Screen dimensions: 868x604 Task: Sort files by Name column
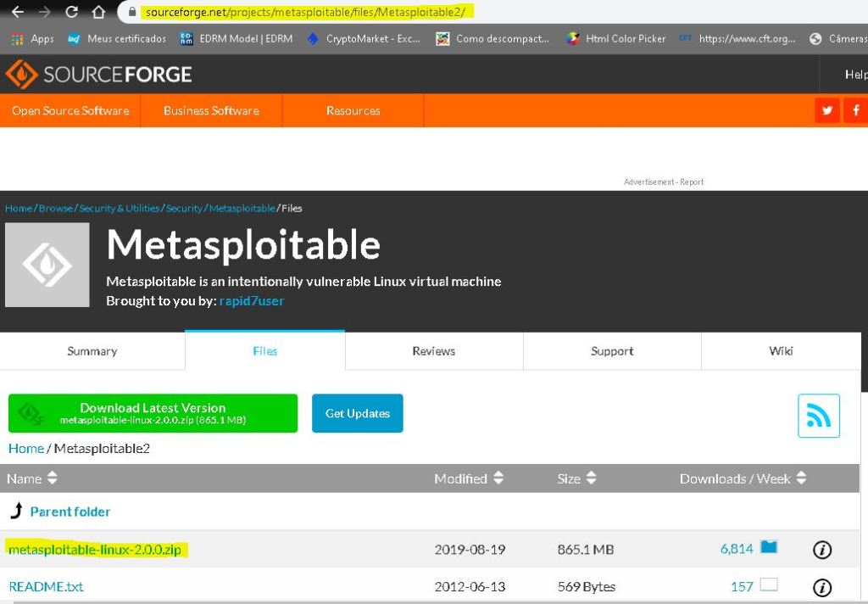tap(32, 478)
